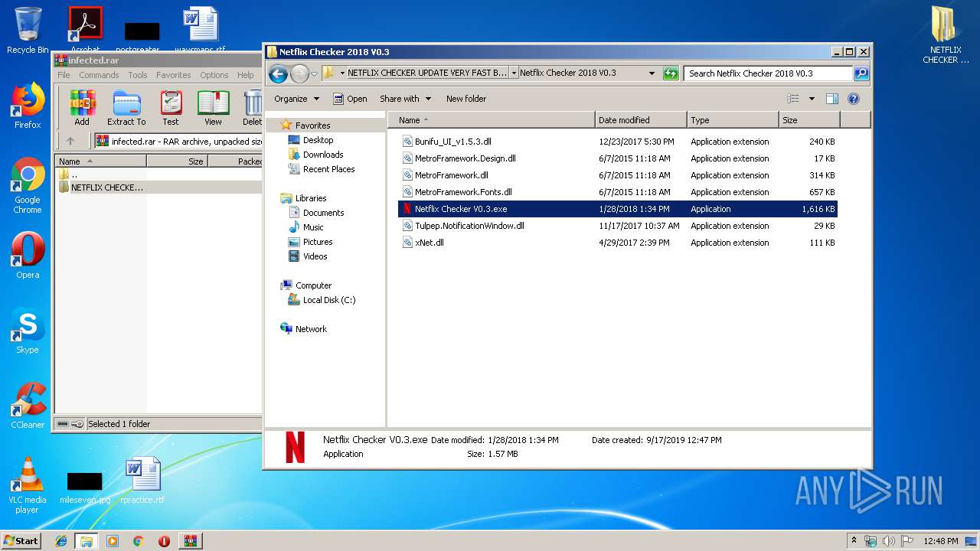Click the Explorer Forward navigation arrow
Viewport: 980px width, 551px height.
tap(299, 73)
